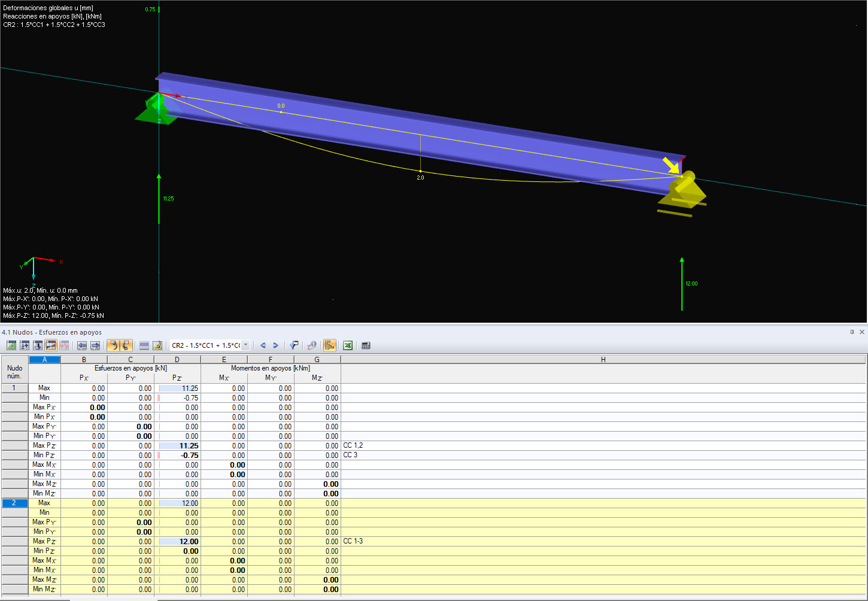868x601 pixels.
Task: Click the 'Nudo núm.' header cell
Action: [14, 372]
